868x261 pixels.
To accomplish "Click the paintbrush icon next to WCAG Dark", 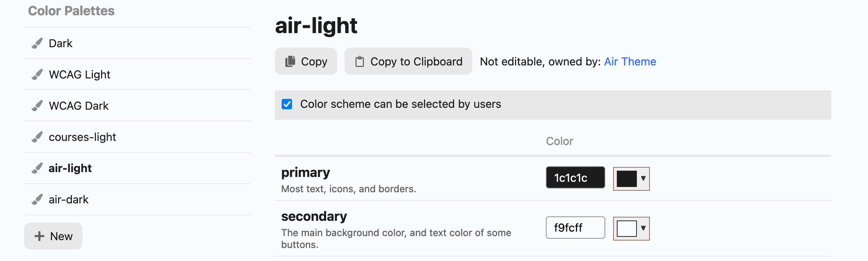I will pos(37,106).
